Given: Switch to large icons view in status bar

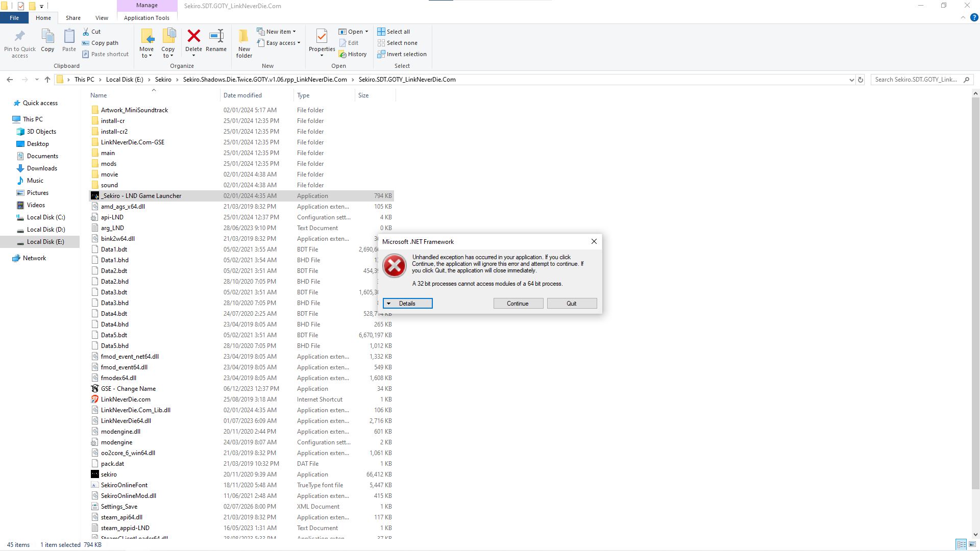Looking at the screenshot, I should point(972,544).
